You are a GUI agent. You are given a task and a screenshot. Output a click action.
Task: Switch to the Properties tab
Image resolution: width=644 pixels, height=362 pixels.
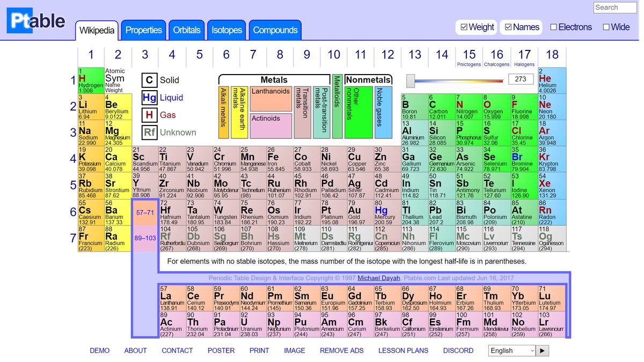coord(143,30)
